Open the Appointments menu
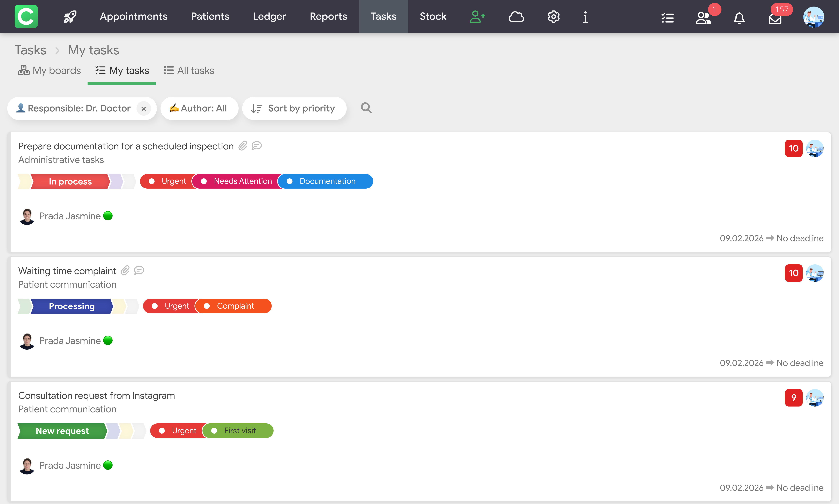 coord(133,16)
